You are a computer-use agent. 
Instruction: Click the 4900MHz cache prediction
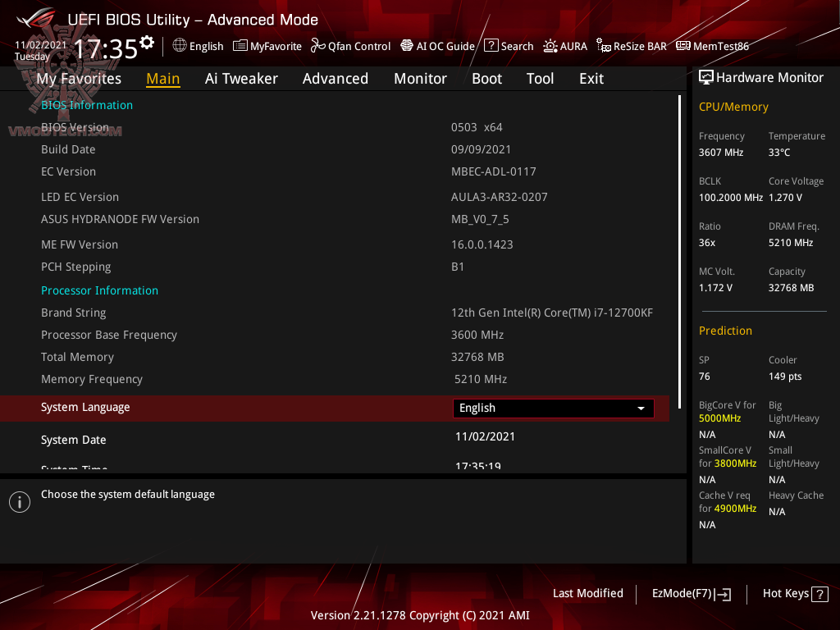pos(735,509)
